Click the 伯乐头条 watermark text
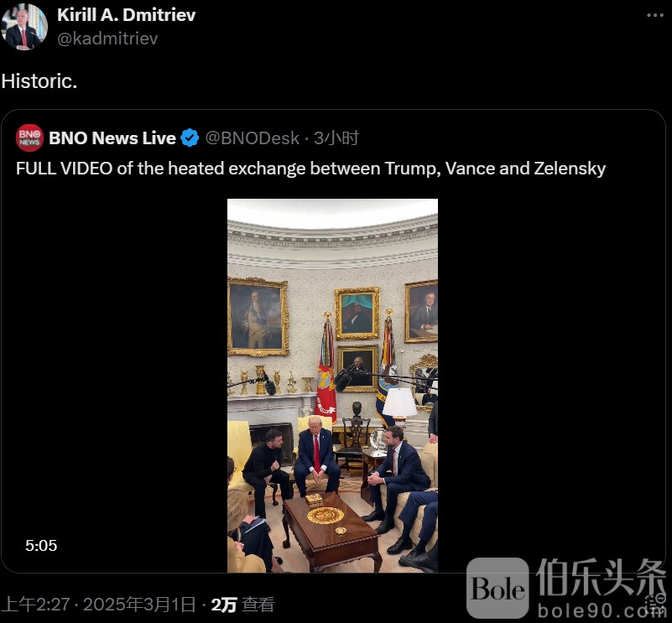The width and height of the screenshot is (672, 623). point(601,578)
